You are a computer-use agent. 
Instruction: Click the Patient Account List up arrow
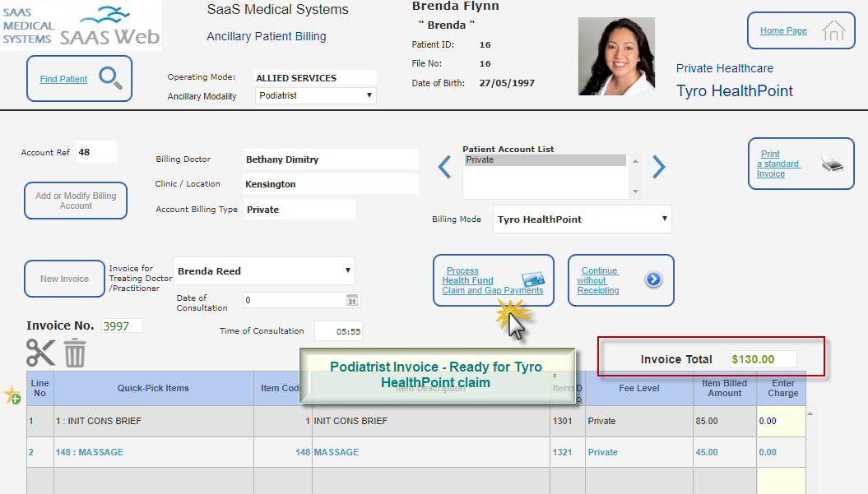[635, 161]
